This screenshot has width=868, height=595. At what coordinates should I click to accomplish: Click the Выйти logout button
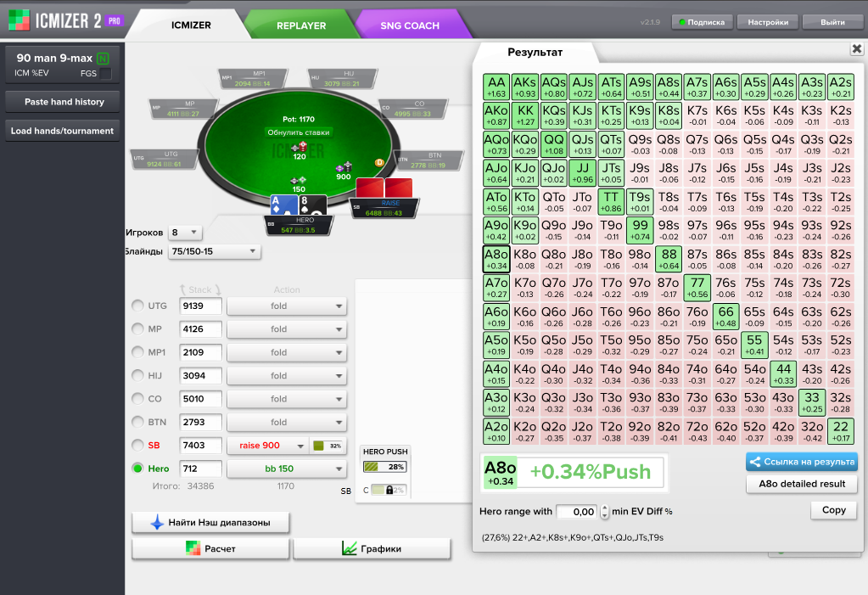pos(832,22)
